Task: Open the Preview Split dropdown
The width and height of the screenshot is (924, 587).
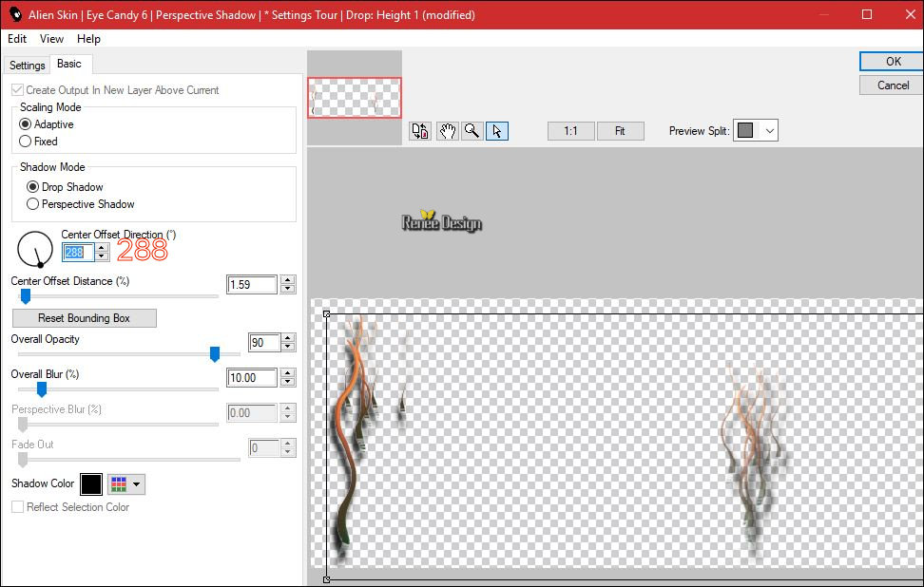Action: pos(769,131)
